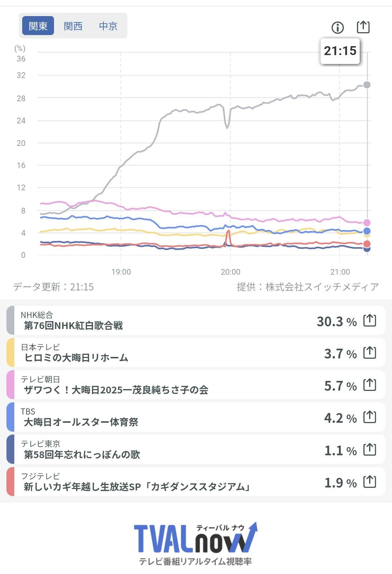Switch to the 関東 region tab
Viewport: 392px width, 574px height.
(38, 26)
